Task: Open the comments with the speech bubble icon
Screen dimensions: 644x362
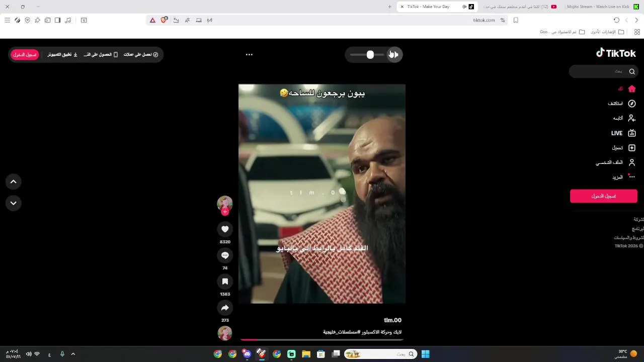Action: coord(225,255)
